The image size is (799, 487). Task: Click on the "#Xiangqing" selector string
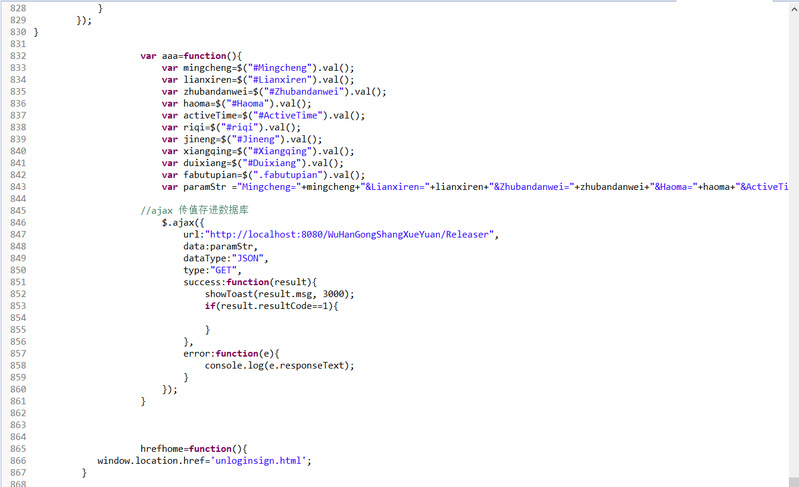tap(280, 151)
